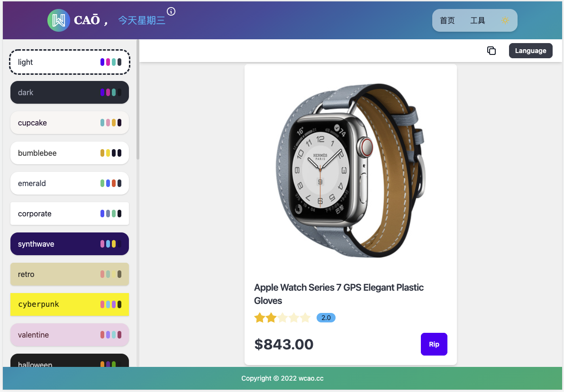Click the copy icon beside Language

(491, 51)
